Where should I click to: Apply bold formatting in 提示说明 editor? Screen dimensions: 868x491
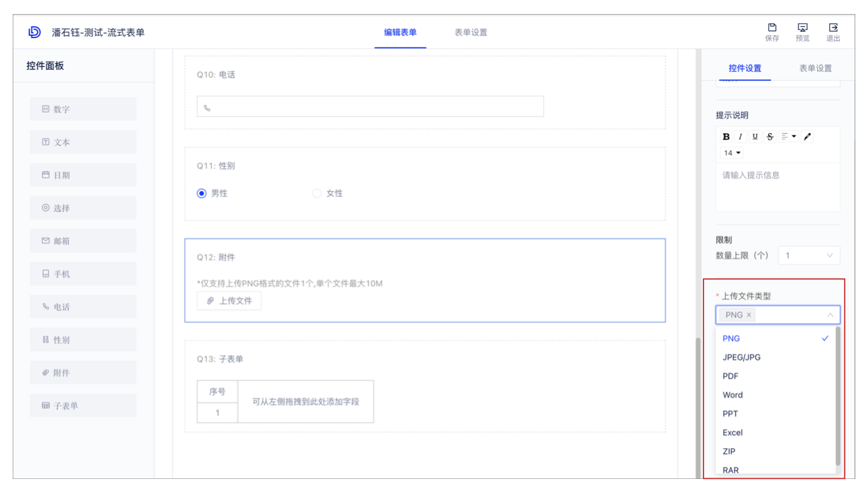click(x=726, y=136)
